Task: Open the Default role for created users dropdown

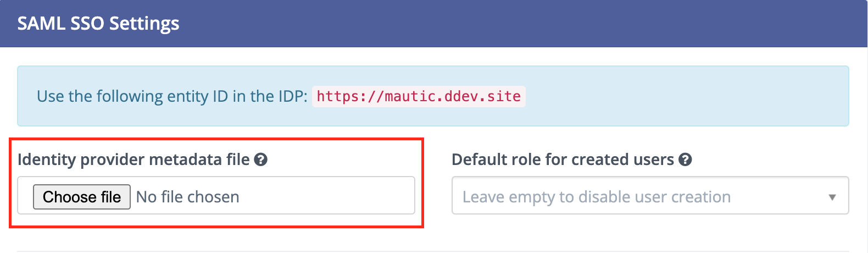Action: coord(650,196)
